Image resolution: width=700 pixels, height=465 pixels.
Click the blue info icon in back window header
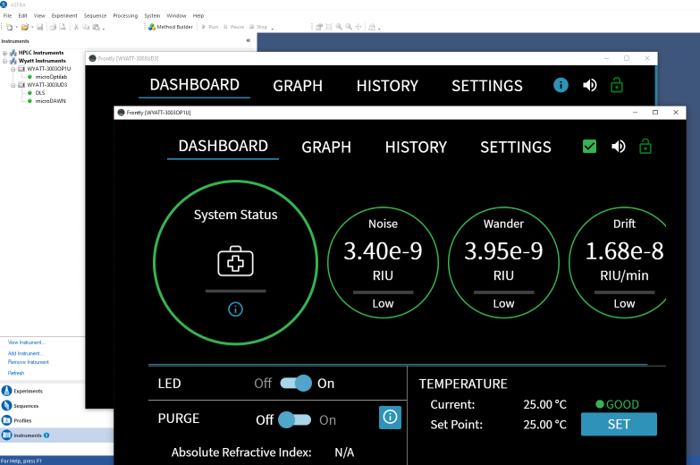[x=561, y=86]
